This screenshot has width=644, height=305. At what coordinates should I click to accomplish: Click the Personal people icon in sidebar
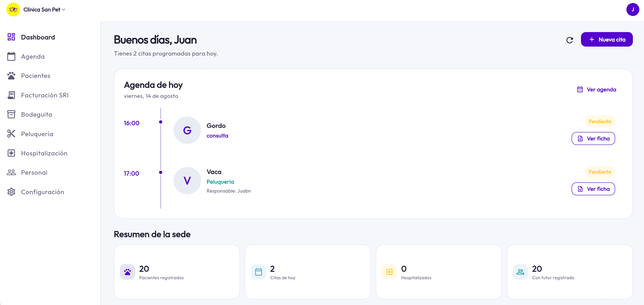[11, 172]
